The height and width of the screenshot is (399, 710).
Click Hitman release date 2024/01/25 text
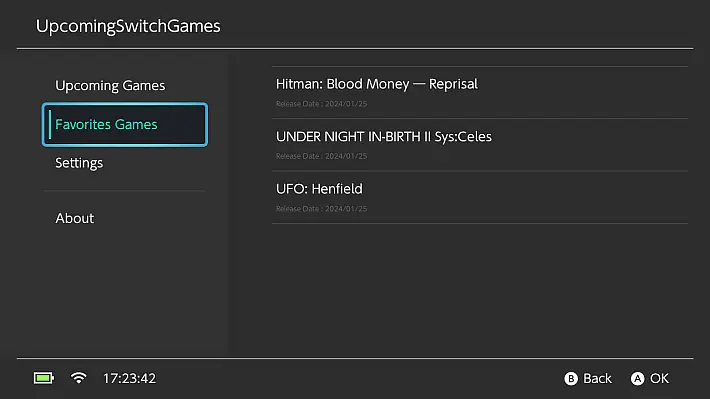[321, 104]
